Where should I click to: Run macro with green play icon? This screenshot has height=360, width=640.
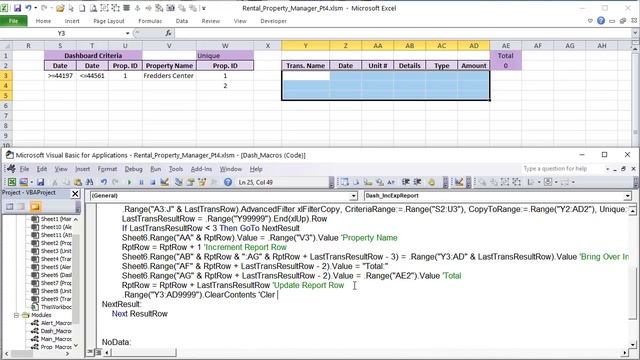tap(129, 182)
